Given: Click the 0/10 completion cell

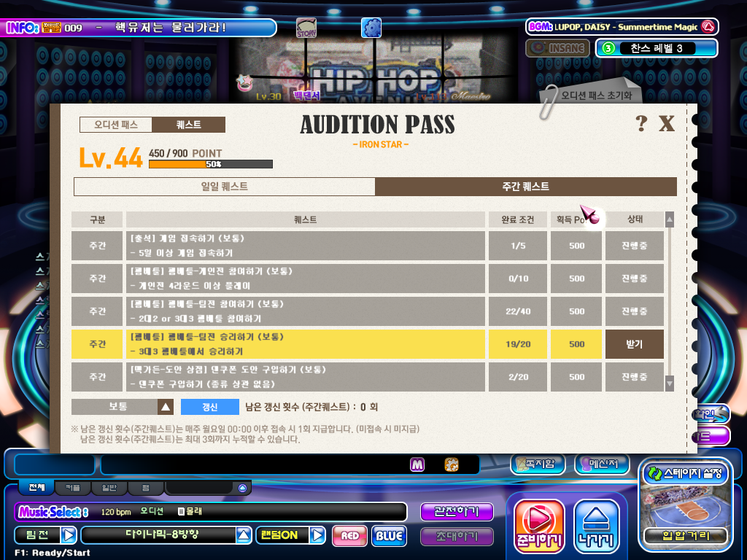Looking at the screenshot, I should (x=518, y=279).
